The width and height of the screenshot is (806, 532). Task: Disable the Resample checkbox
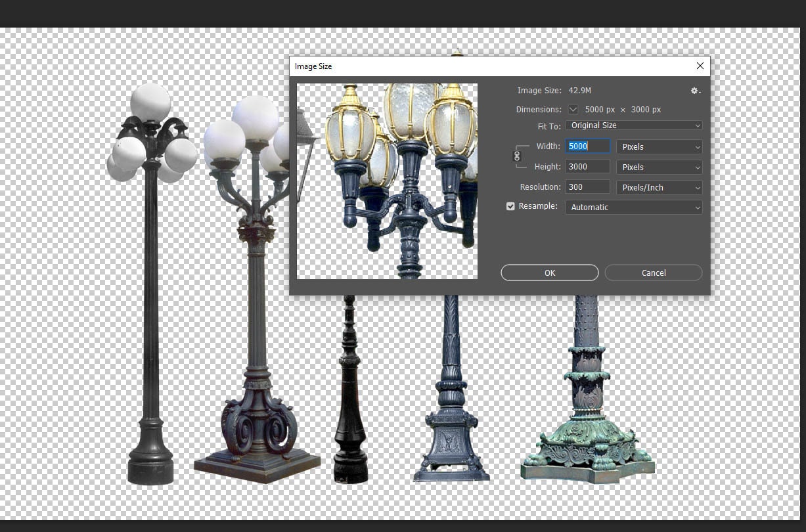tap(510, 206)
